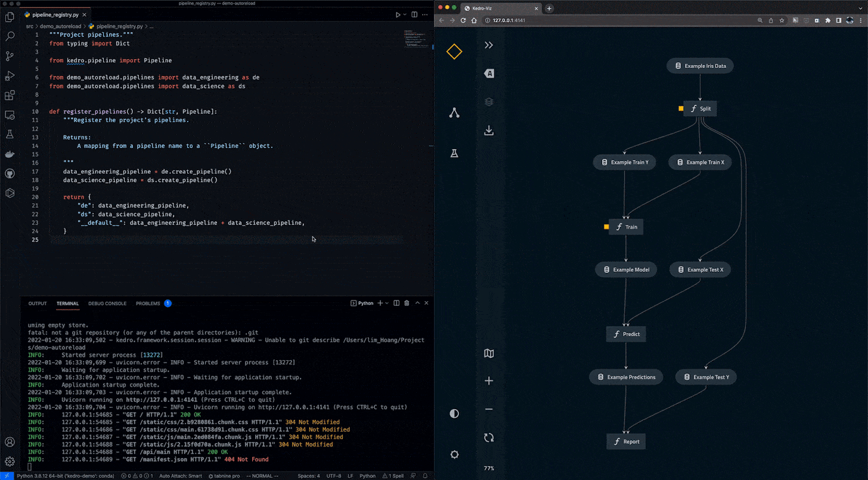Switch to the TERMINAL panel tab

[x=68, y=304]
